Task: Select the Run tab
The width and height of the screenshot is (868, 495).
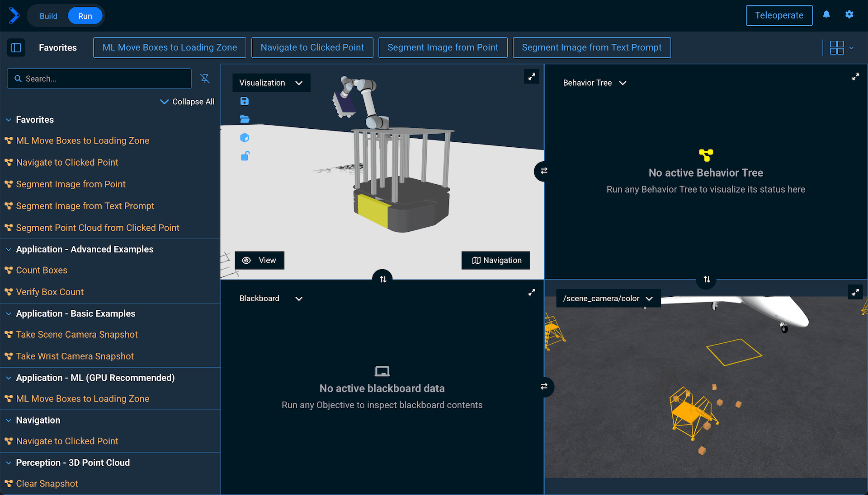Action: tap(85, 16)
